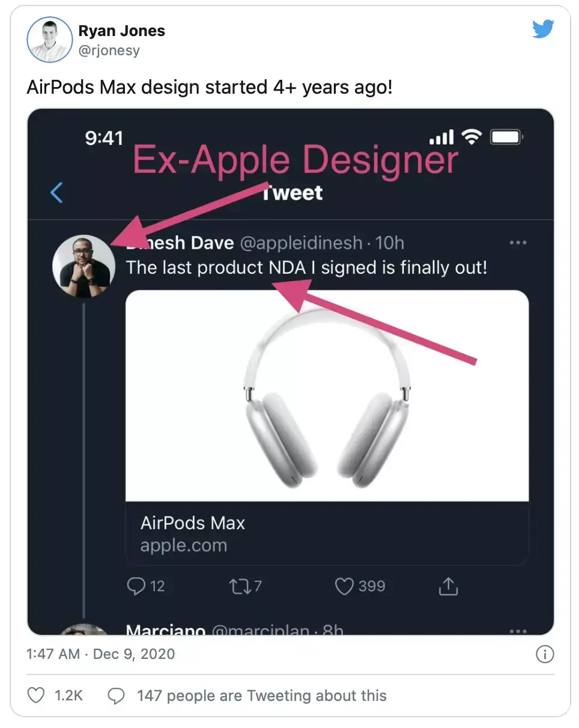Open the more options menu on Dinesh Dave's tweet
The width and height of the screenshot is (579, 728).
[518, 242]
